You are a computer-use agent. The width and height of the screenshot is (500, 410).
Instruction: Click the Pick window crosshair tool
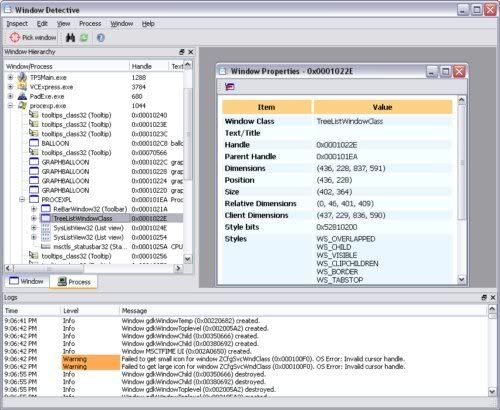point(32,37)
